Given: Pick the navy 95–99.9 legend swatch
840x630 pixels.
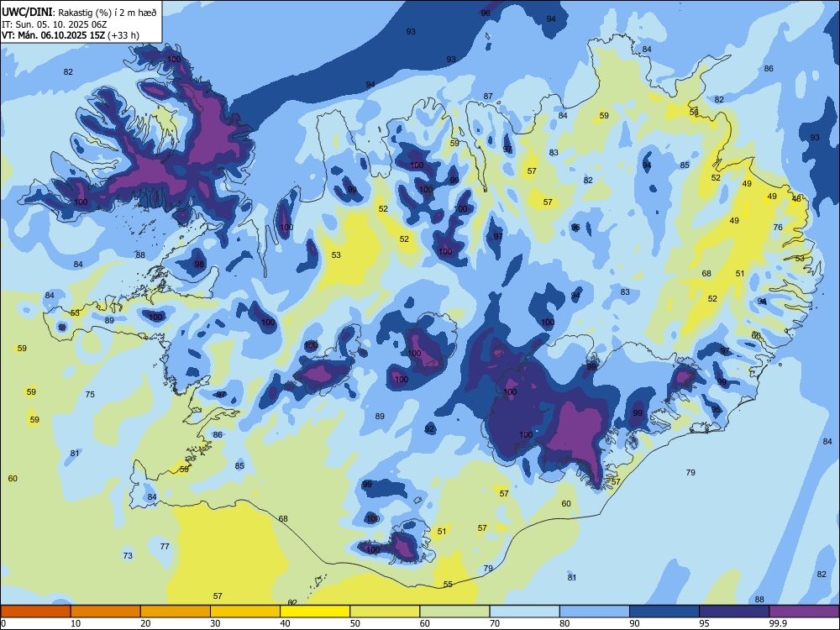Looking at the screenshot, I should pyautogui.click(x=734, y=612).
